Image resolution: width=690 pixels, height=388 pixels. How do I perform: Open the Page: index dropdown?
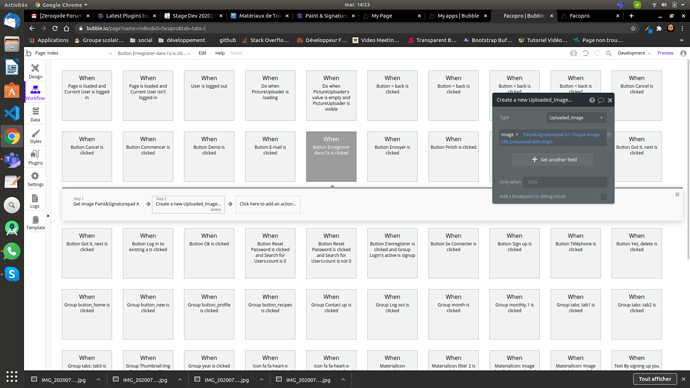73,53
